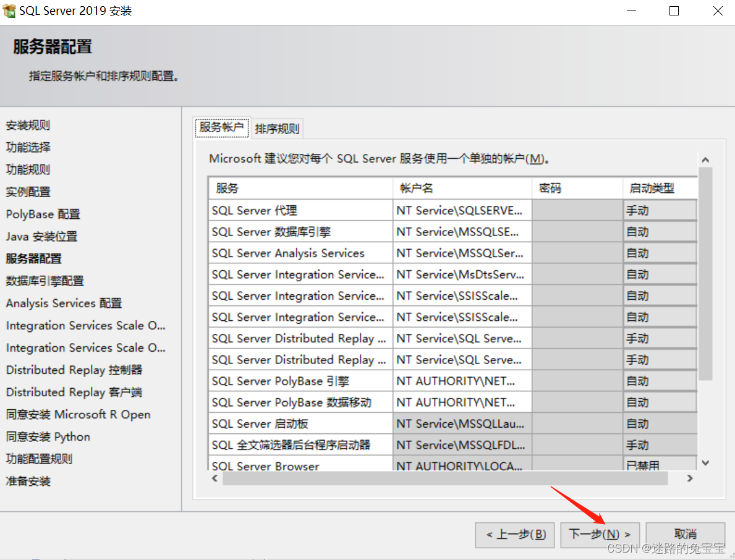The image size is (735, 560).
Task: Click the vertical scrollbar down arrow
Action: tap(705, 463)
